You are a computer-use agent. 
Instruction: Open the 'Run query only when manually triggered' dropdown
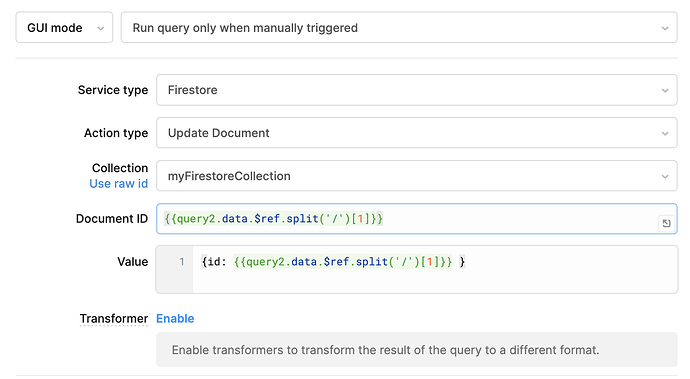coord(399,27)
